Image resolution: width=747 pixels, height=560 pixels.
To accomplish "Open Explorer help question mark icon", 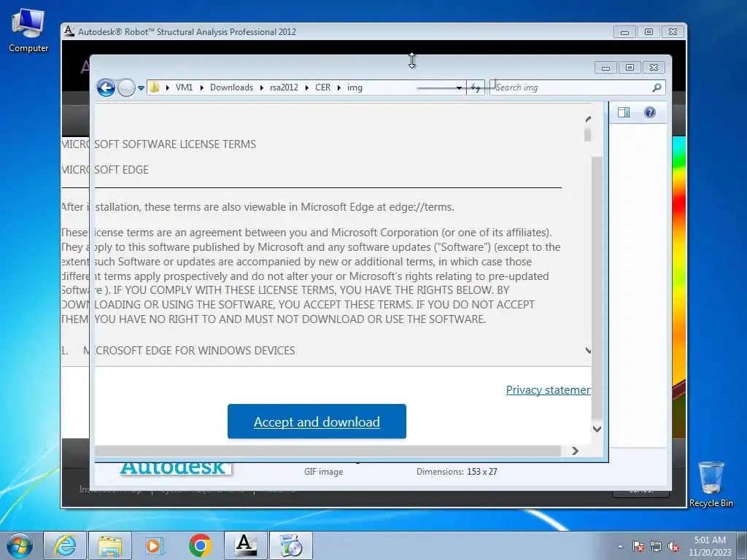I will (x=650, y=112).
